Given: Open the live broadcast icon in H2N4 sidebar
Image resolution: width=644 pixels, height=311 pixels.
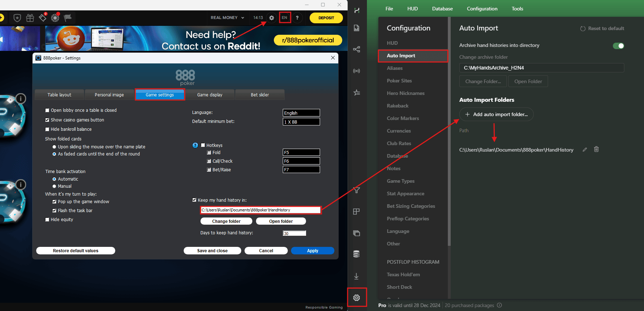Looking at the screenshot, I should tap(357, 71).
